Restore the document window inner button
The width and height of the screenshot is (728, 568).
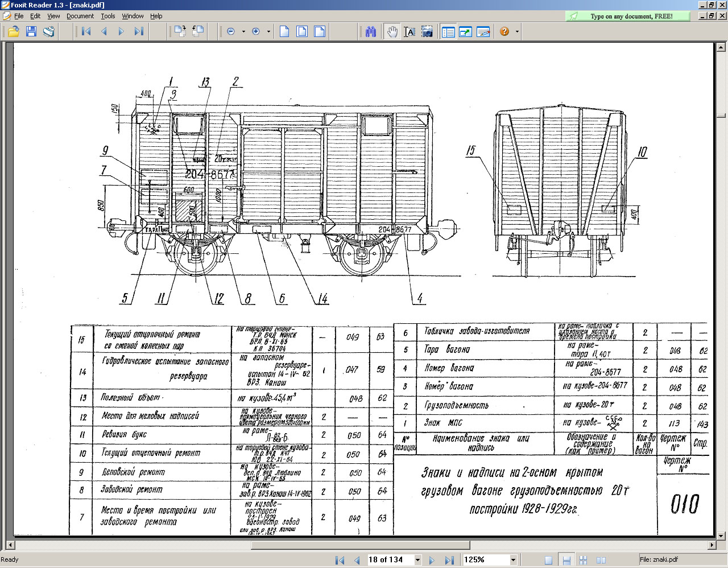(x=711, y=17)
